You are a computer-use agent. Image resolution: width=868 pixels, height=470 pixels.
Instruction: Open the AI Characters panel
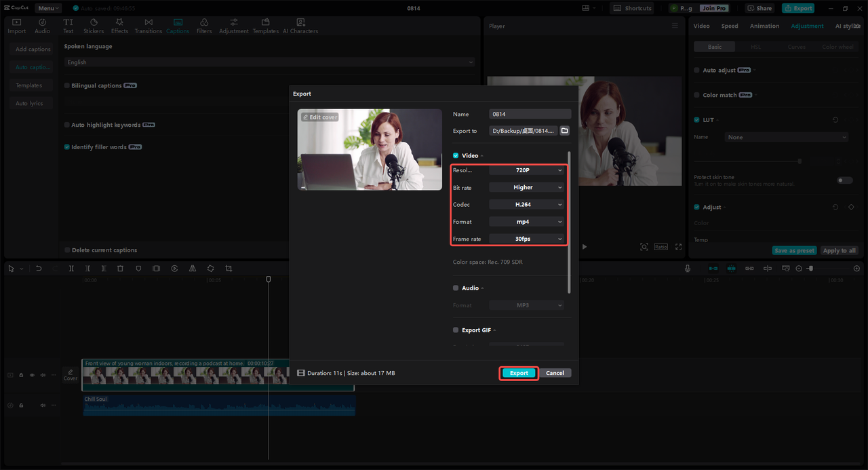pyautogui.click(x=300, y=26)
